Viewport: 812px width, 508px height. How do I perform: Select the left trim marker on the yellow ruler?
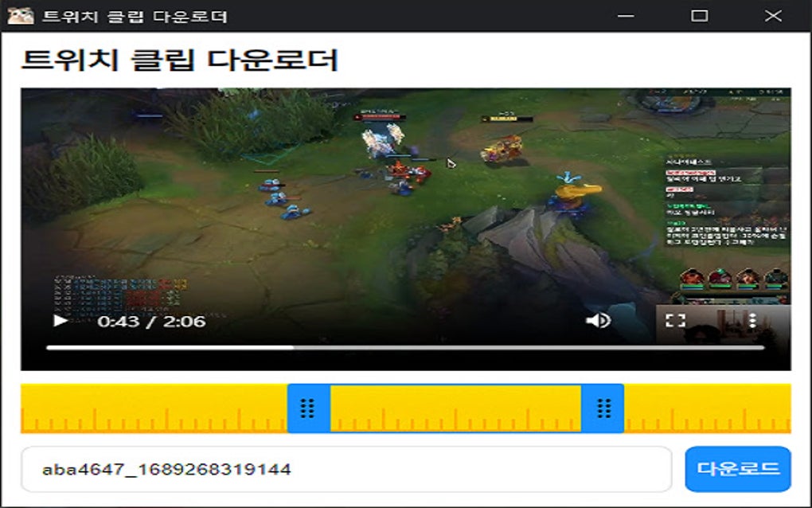tap(306, 406)
